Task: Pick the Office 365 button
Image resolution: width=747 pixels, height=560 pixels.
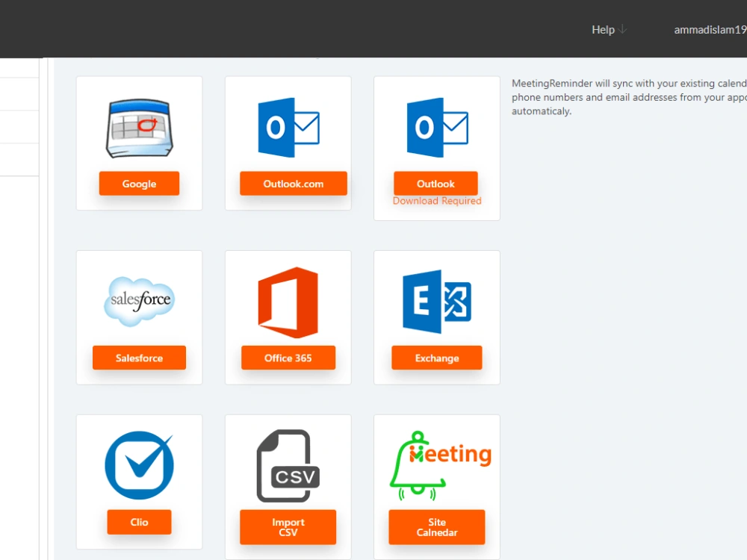Action: pos(288,358)
